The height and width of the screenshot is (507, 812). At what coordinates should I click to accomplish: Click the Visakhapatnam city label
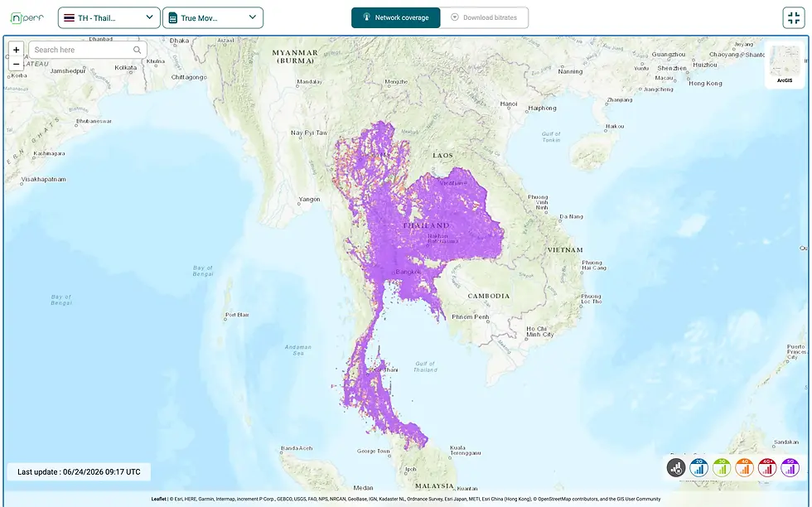click(43, 179)
